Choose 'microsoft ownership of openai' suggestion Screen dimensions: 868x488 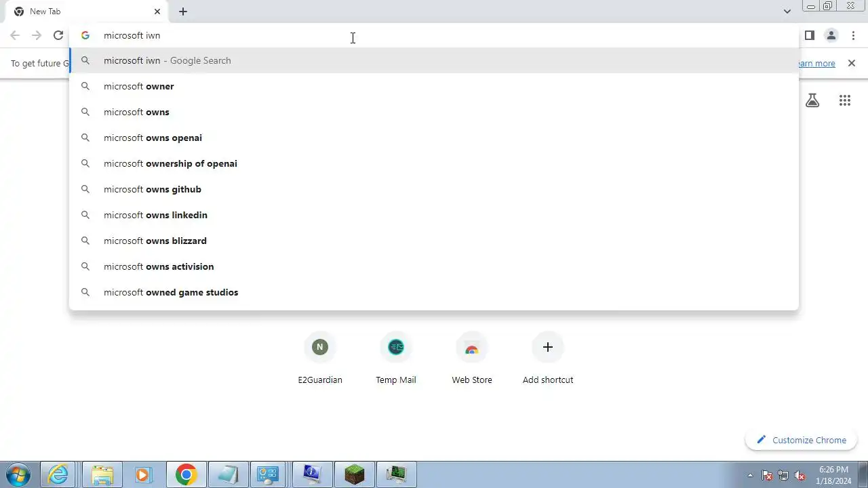(x=434, y=163)
